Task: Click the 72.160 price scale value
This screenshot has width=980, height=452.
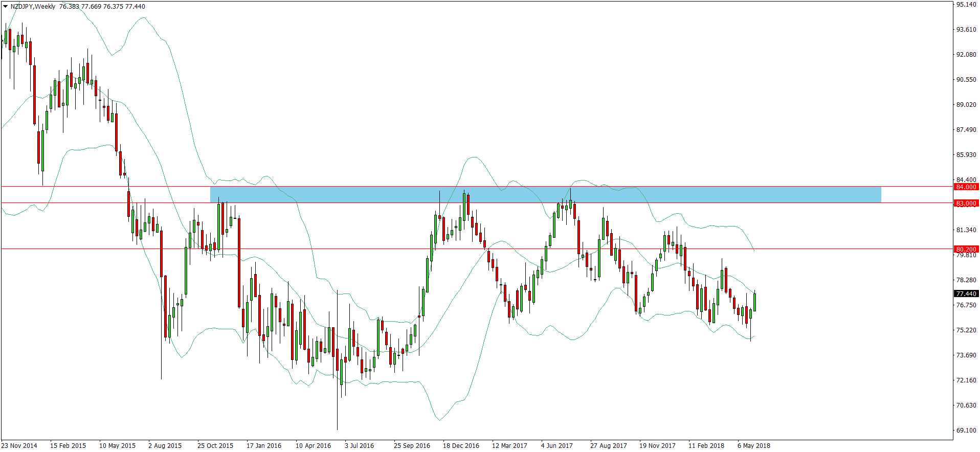Action: click(x=966, y=380)
